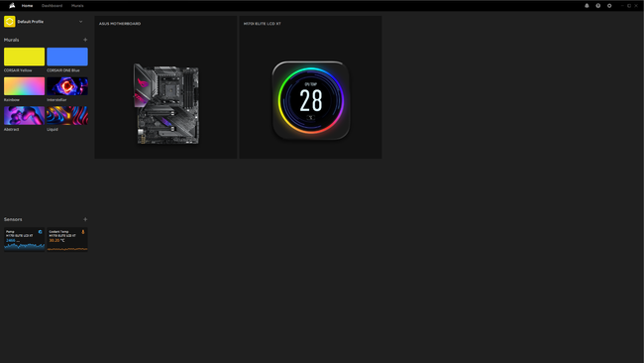Switch to the Dashboard tab
The width and height of the screenshot is (644, 363).
tap(53, 6)
